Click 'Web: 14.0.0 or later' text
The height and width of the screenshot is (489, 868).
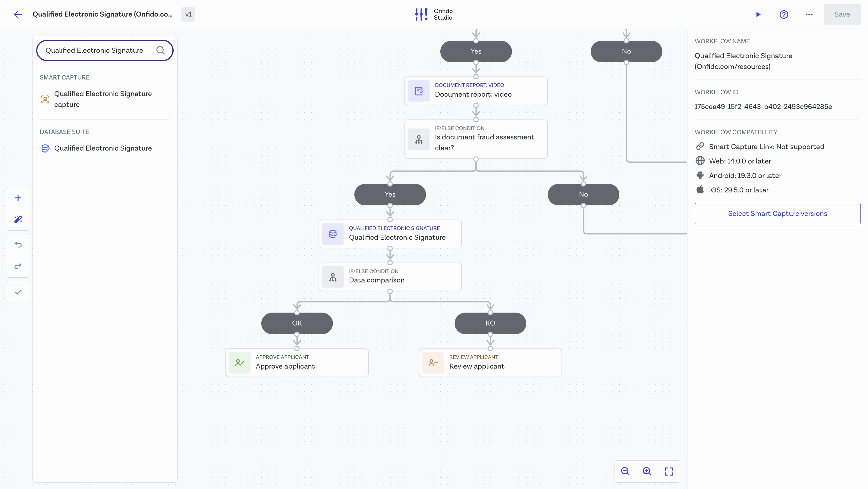(740, 161)
